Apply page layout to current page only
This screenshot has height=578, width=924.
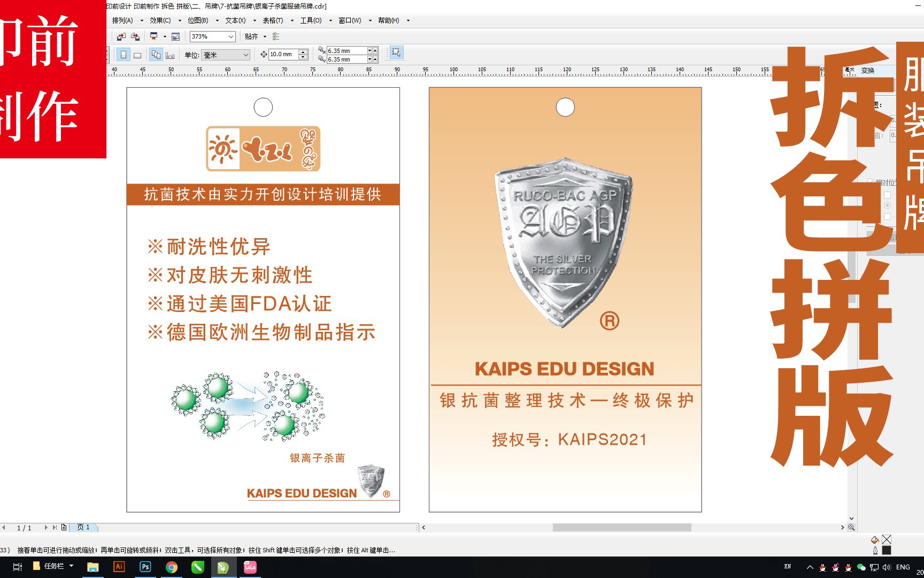170,55
